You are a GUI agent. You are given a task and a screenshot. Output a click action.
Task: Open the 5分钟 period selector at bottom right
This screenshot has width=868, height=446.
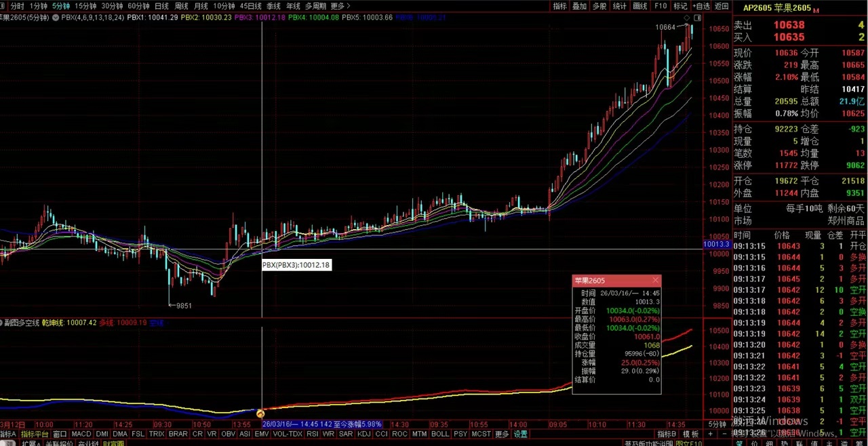coord(717,424)
